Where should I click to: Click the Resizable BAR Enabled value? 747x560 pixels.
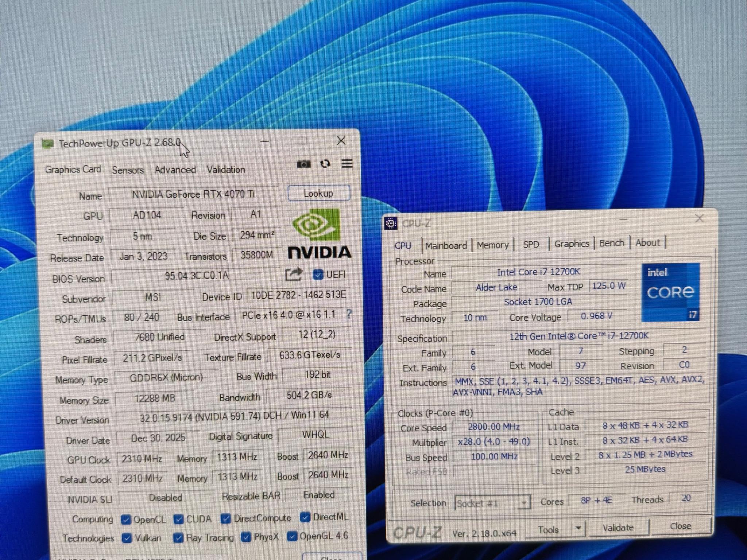[319, 495]
